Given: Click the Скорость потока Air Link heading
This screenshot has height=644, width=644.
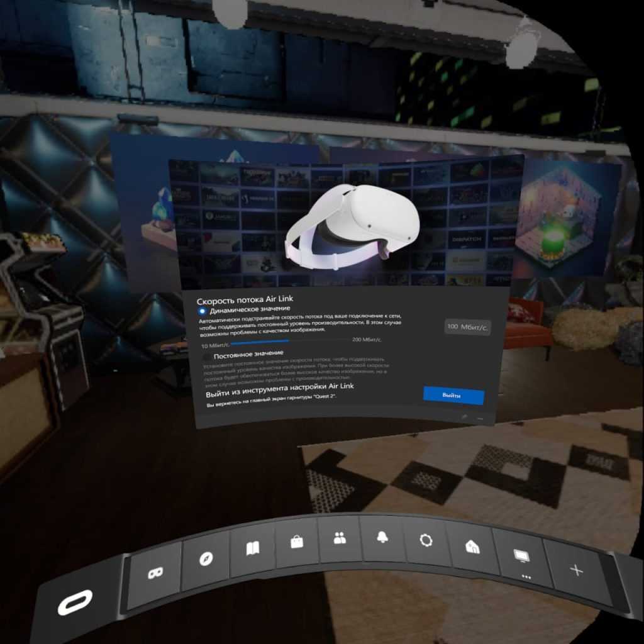Looking at the screenshot, I should 245,299.
